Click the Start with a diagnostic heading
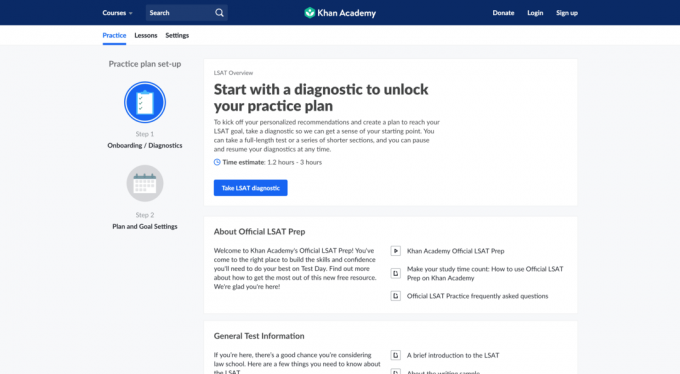 [321, 98]
